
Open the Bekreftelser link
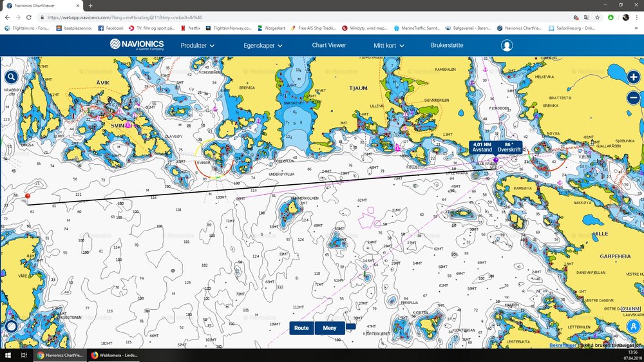[x=563, y=345]
